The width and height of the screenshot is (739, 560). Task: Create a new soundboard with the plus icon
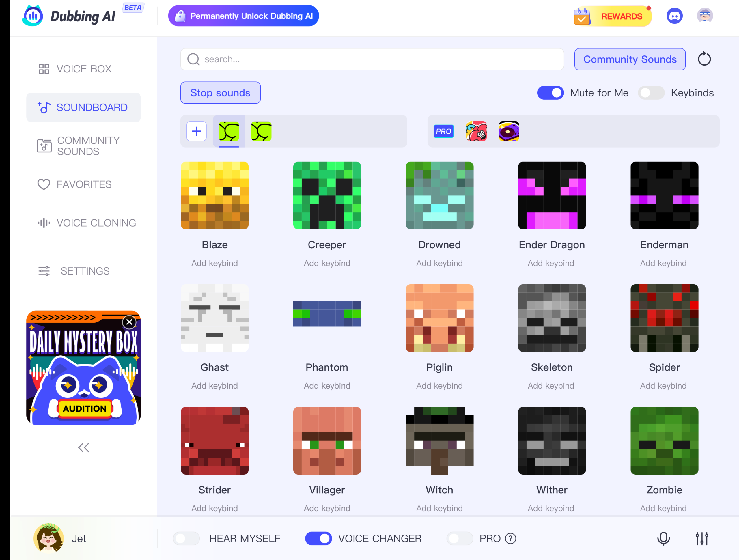pos(197,131)
